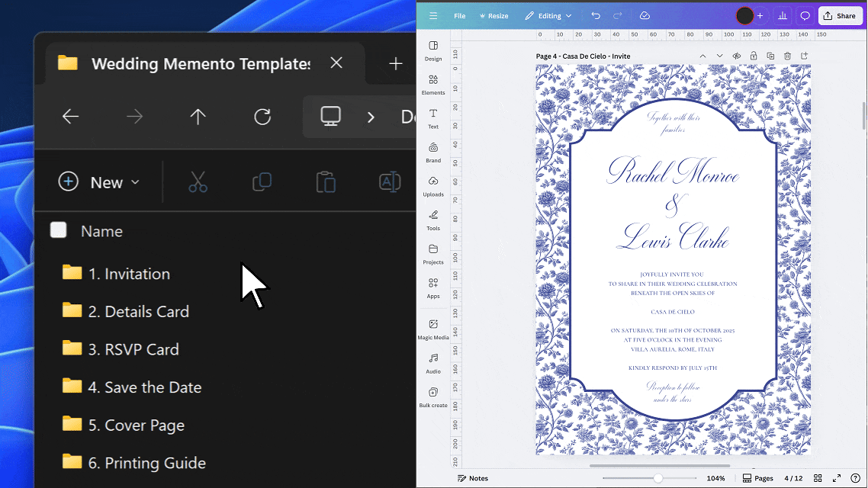Click the Share button
The image size is (868, 488).
(840, 16)
